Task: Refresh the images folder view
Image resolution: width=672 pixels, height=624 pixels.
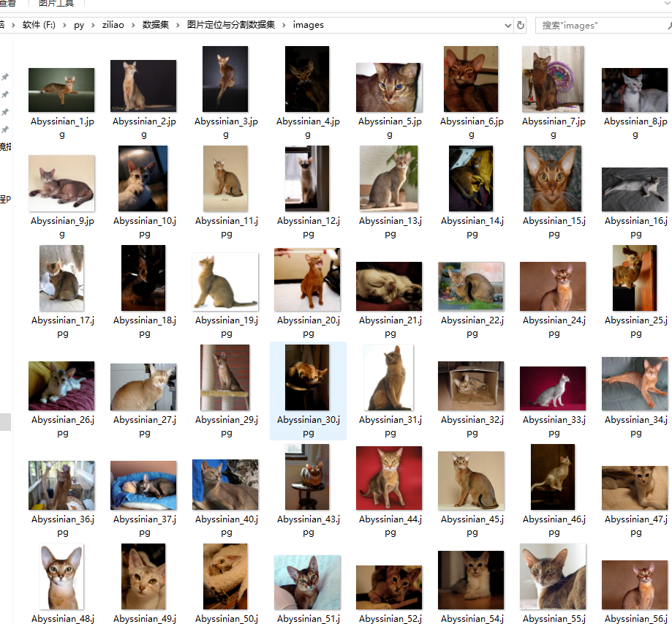Action: 521,26
